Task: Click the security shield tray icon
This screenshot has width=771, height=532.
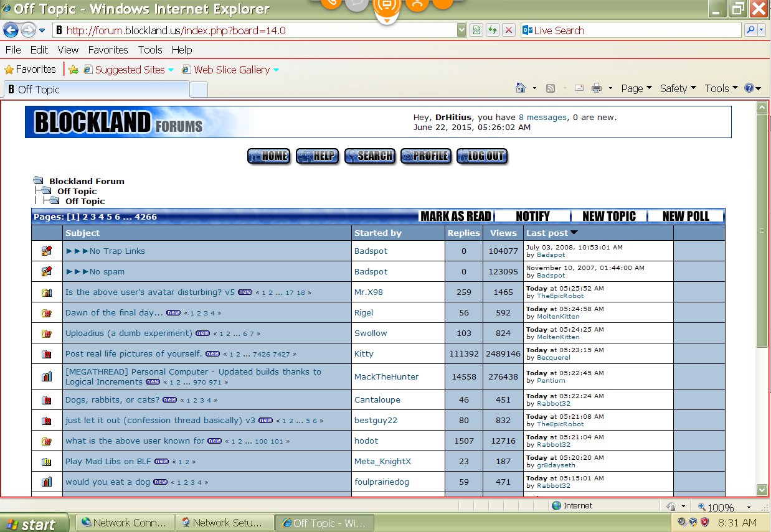Action: coord(705,523)
